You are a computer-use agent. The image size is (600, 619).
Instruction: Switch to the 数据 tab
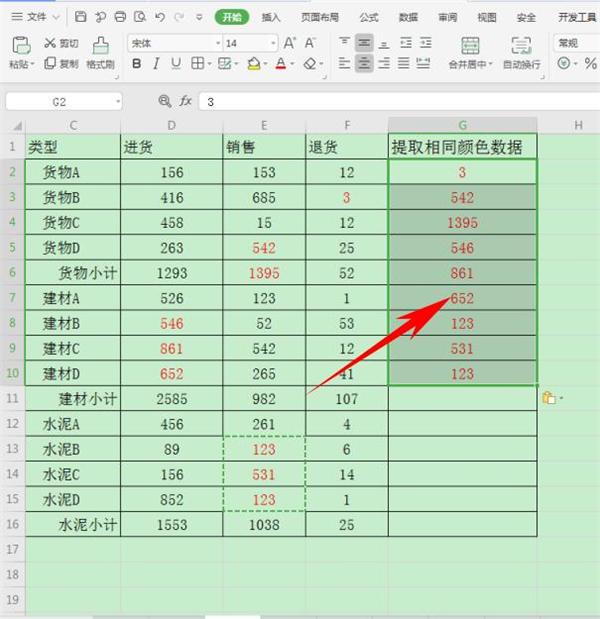pos(408,17)
